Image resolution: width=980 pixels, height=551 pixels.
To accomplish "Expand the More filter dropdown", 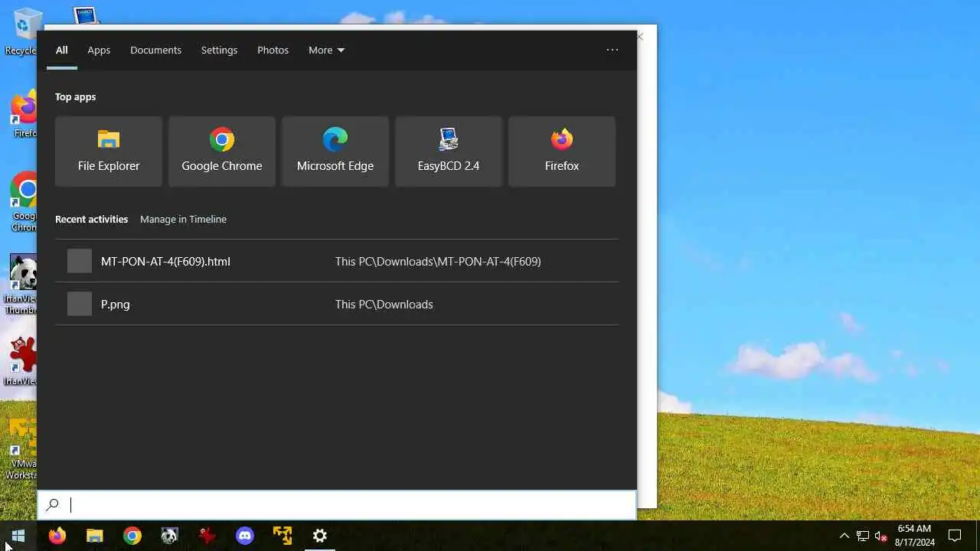I will 326,50.
